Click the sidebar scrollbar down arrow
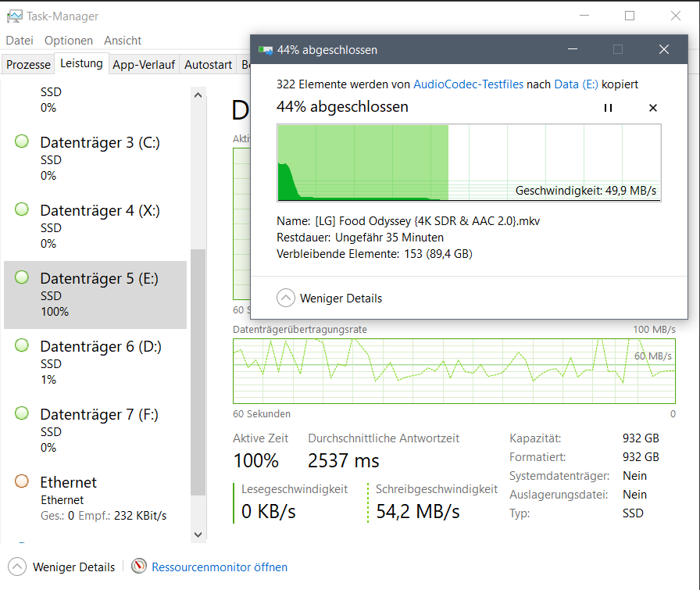Screen dimensions: 700x590 click(x=198, y=535)
